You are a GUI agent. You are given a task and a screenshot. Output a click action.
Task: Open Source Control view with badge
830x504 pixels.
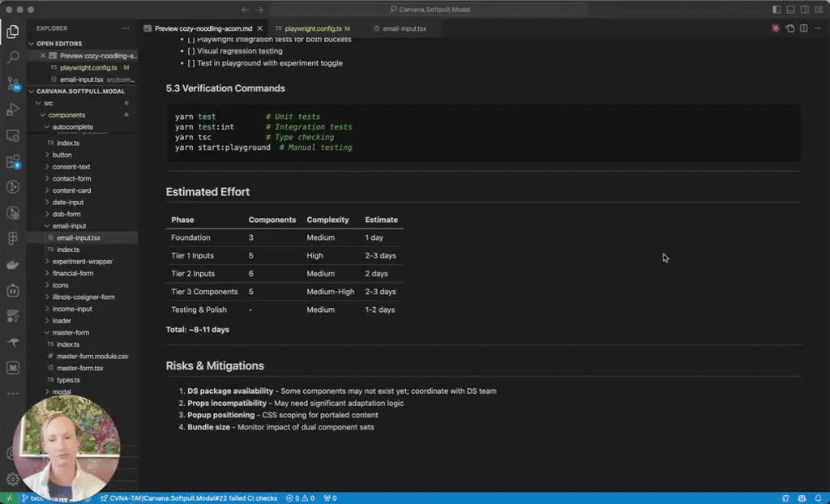point(13,83)
